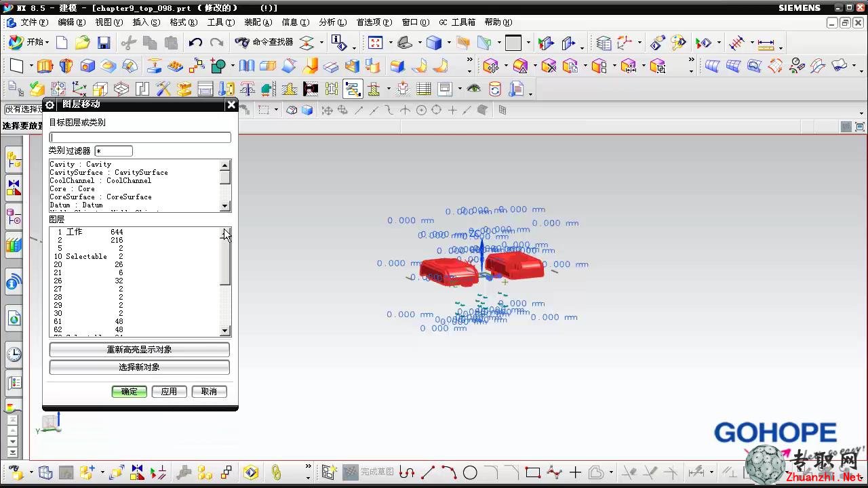
Task: Click the destination layer input field
Action: click(x=140, y=138)
